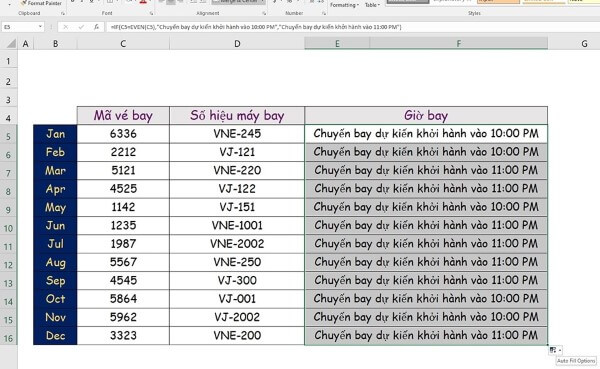
Task: Click ticket code cell 1142
Action: tap(123, 207)
